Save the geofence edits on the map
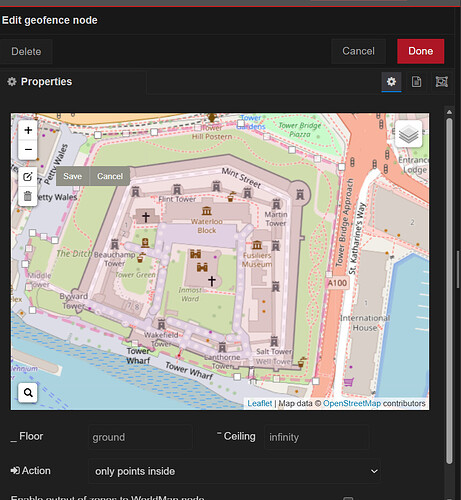Image resolution: width=461 pixels, height=500 pixels. pos(73,176)
